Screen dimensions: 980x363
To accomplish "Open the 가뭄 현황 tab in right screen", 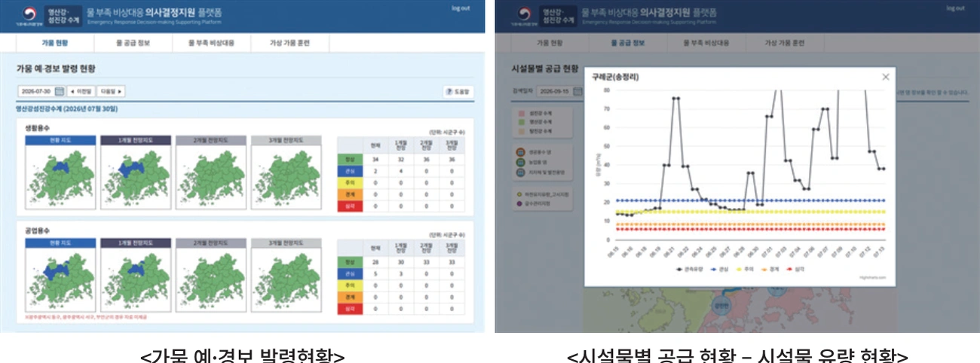I will pos(551,43).
